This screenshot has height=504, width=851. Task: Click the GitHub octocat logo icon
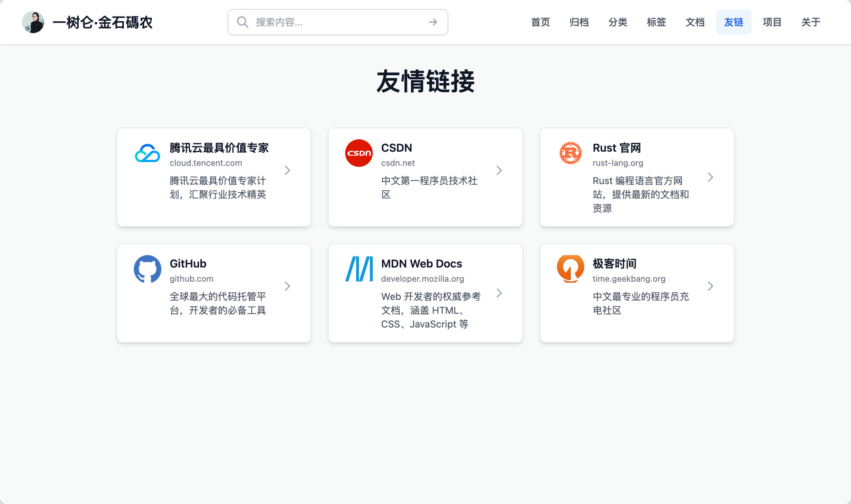(x=148, y=269)
